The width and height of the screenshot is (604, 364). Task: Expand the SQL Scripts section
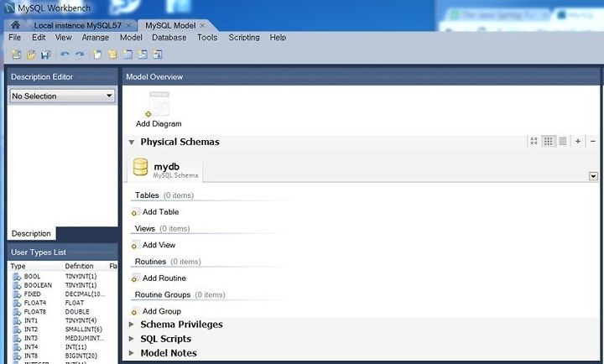point(132,339)
